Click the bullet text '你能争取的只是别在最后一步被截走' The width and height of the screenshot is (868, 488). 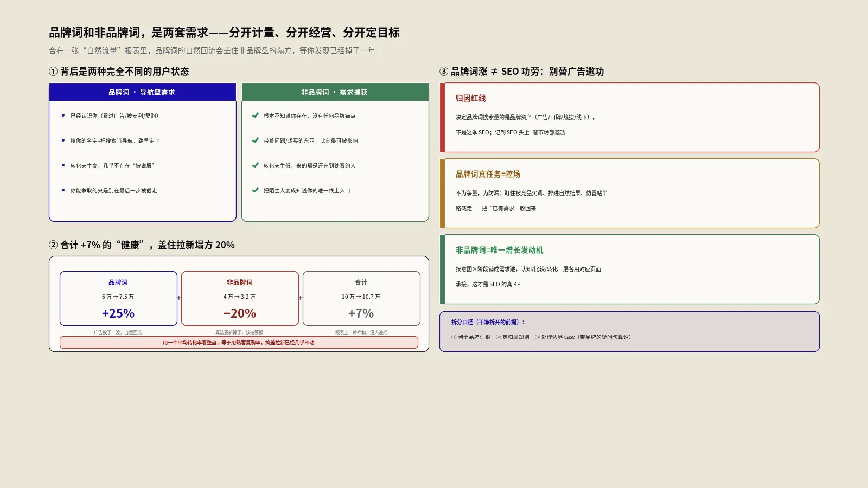[113, 190]
